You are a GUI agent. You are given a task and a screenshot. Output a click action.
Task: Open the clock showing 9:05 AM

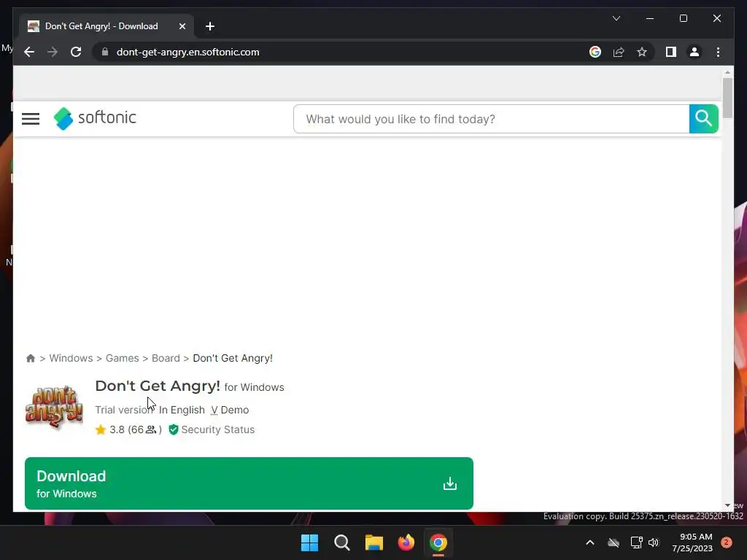coord(692,542)
